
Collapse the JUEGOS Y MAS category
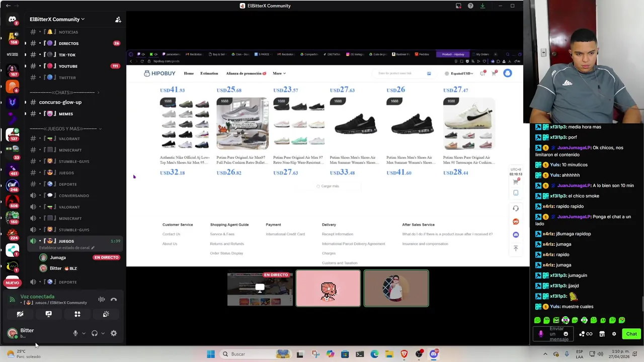pyautogui.click(x=65, y=129)
